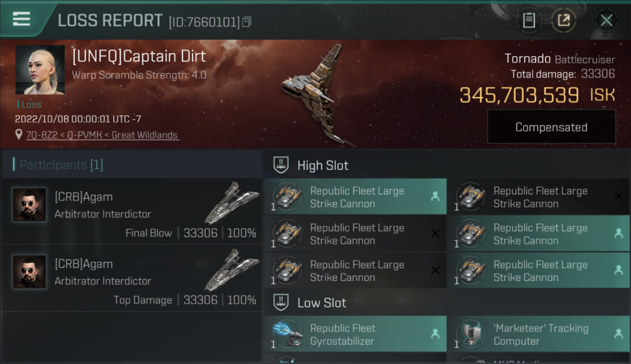Click the share report icon
The image size is (631, 364).
[564, 20]
